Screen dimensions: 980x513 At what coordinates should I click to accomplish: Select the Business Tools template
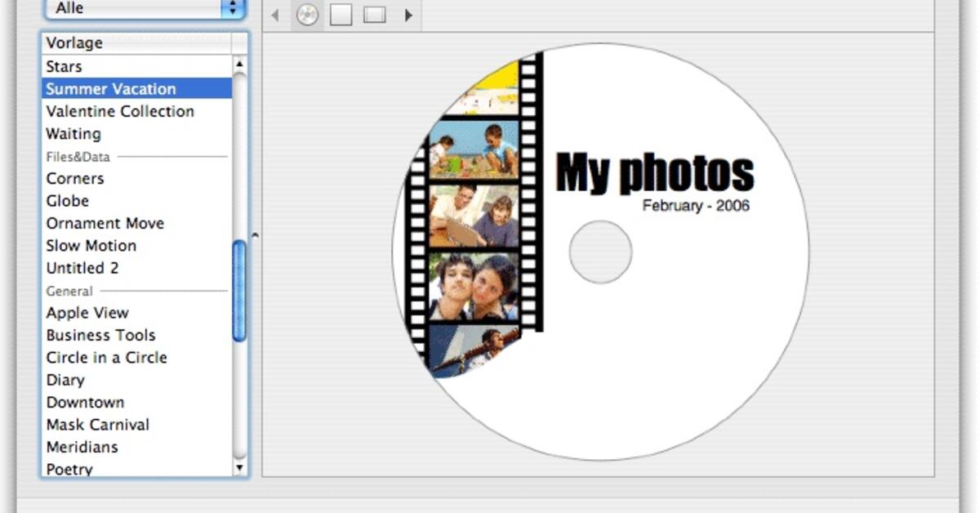point(137,335)
